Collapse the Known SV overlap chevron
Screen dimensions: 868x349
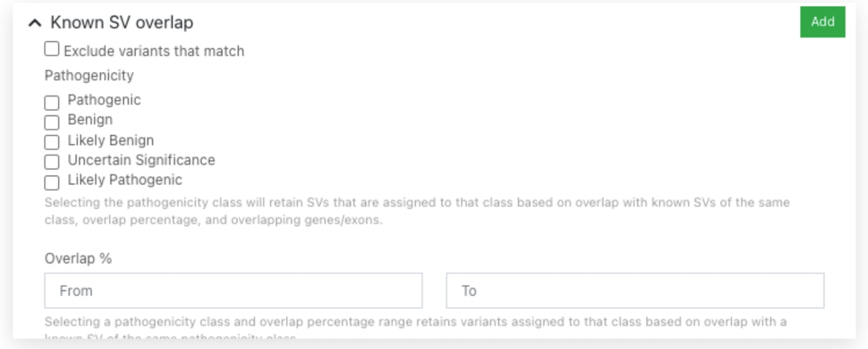point(35,23)
